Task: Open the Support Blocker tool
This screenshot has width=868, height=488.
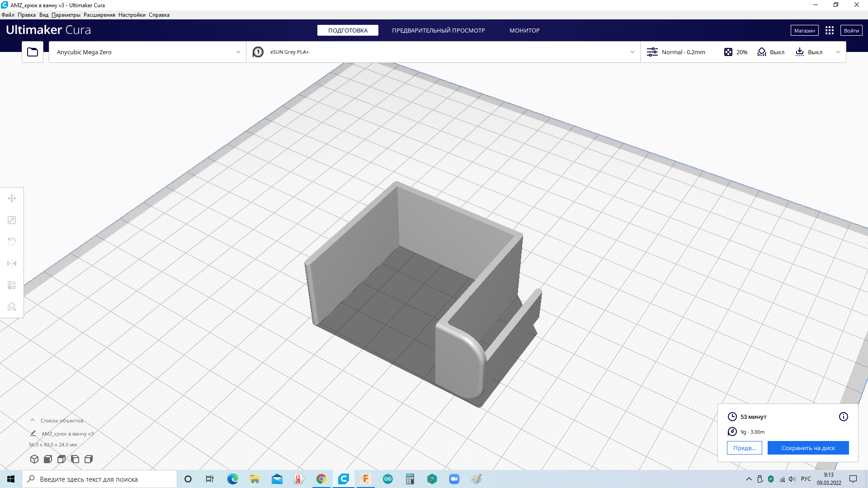Action: [x=12, y=307]
